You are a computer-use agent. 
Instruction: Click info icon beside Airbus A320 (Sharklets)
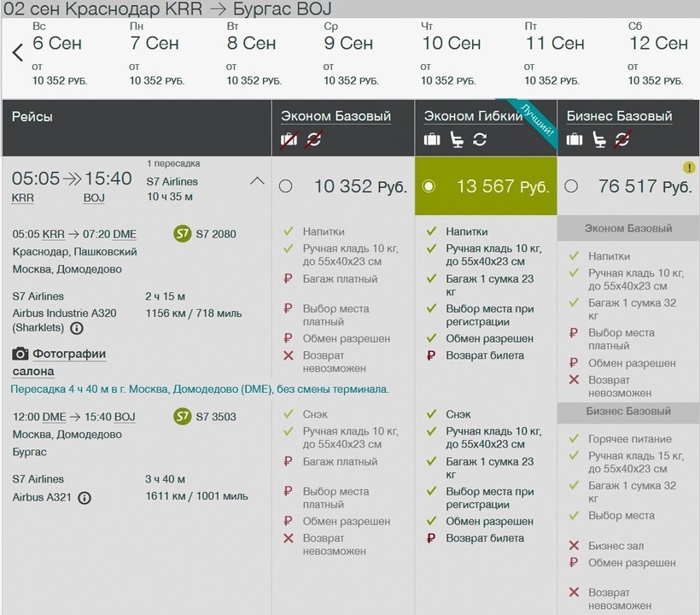[77, 328]
